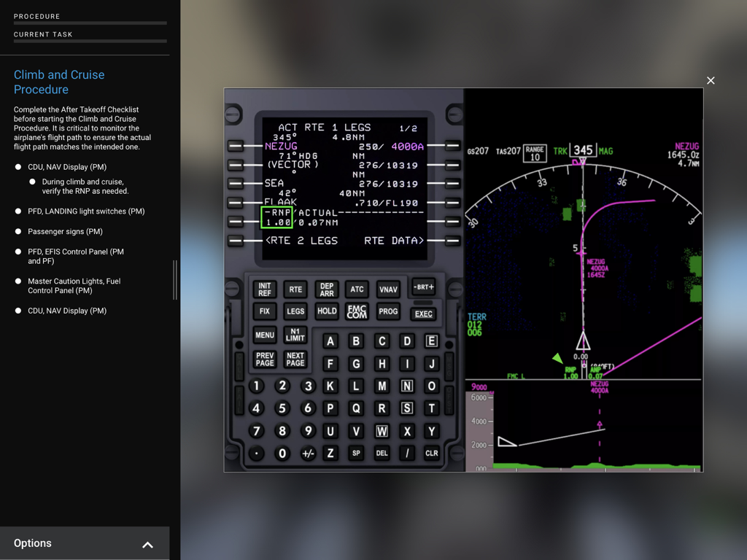Image resolution: width=747 pixels, height=560 pixels.
Task: Open the DEP ARR page
Action: tap(326, 289)
